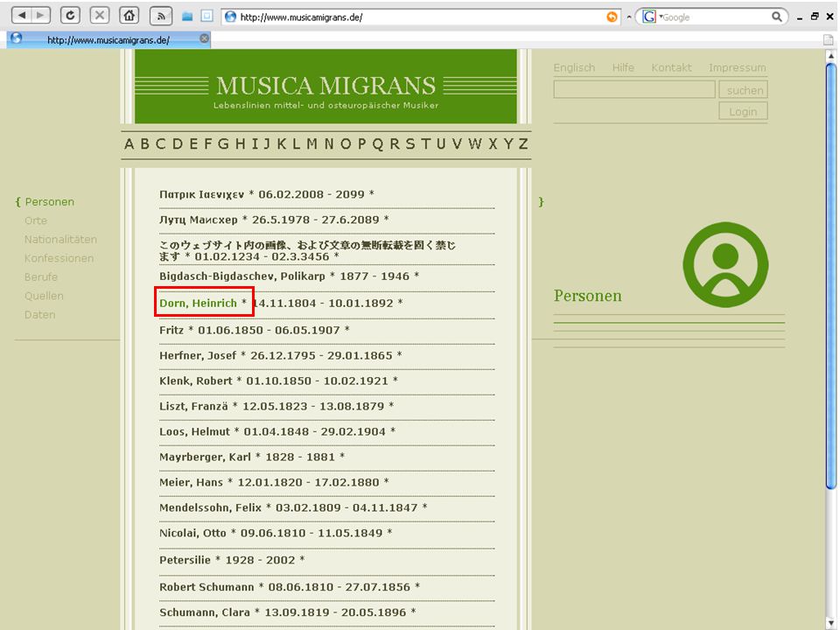Click the panel icon beside the folder icon
Screen dimensions: 840x630
206,16
